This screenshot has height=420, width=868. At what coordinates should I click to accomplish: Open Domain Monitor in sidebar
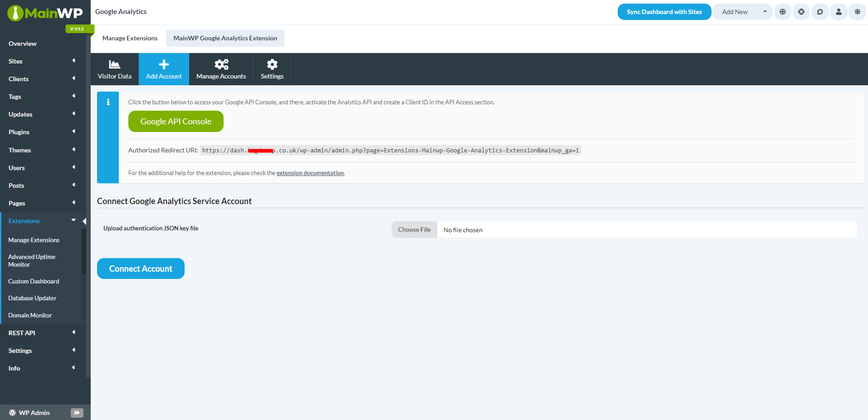click(x=30, y=315)
